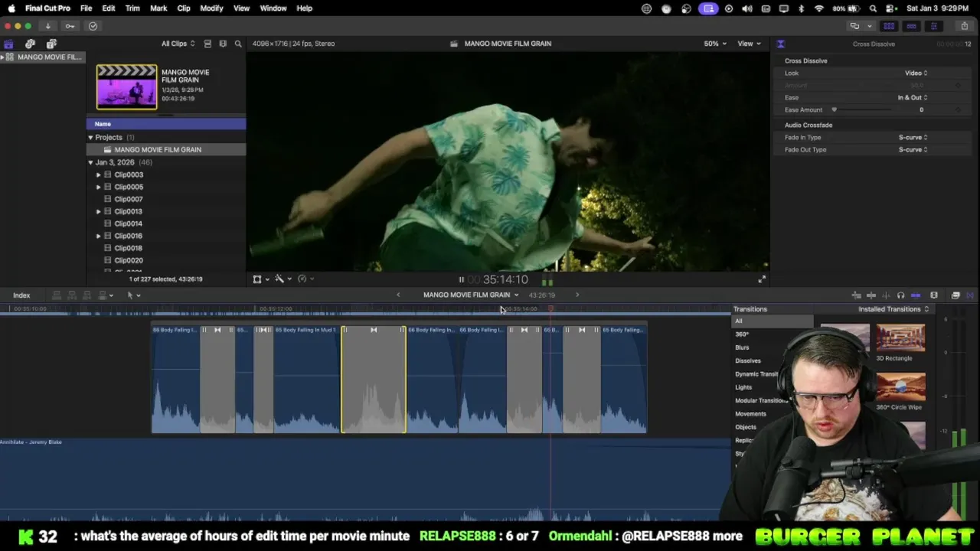Viewport: 980px width, 551px height.
Task: Toggle filmstrip/list clip view icon
Action: 207,44
